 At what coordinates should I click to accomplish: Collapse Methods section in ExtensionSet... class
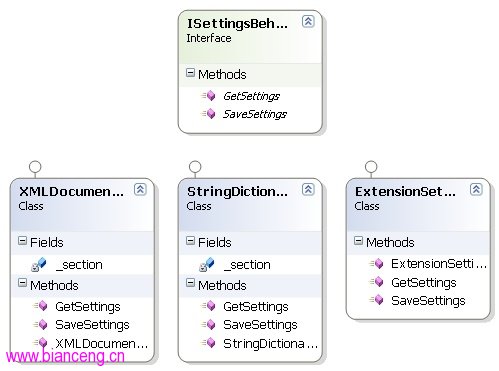(358, 241)
